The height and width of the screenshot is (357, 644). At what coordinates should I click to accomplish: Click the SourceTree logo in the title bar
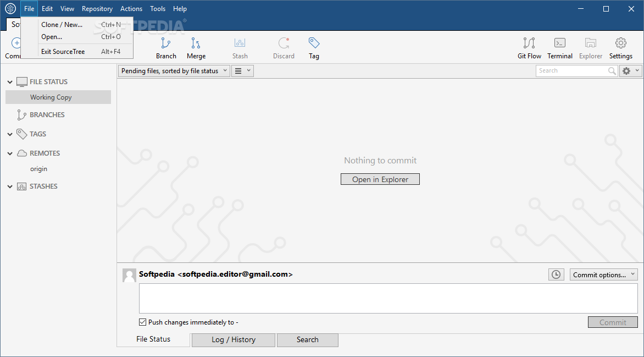point(10,9)
